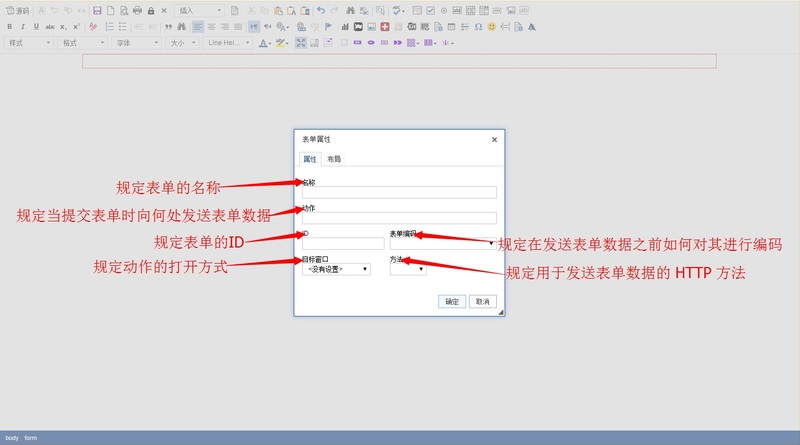Screen dimensions: 800x445
Task: Expand the 字体 font dropdown in toolbar
Action: pyautogui.click(x=136, y=43)
